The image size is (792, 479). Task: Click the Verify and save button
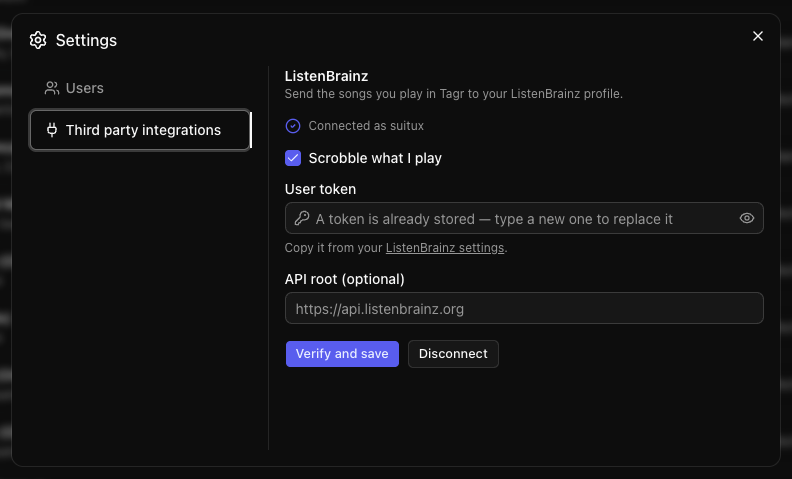point(342,354)
